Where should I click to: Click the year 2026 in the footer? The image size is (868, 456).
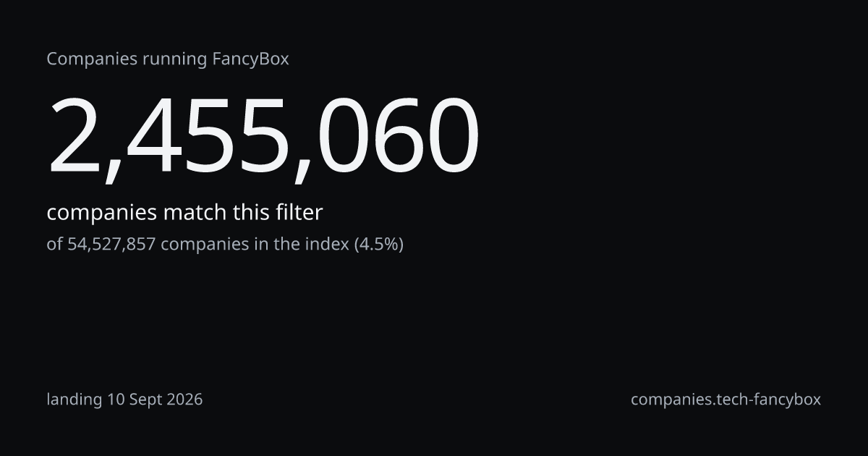(x=184, y=400)
